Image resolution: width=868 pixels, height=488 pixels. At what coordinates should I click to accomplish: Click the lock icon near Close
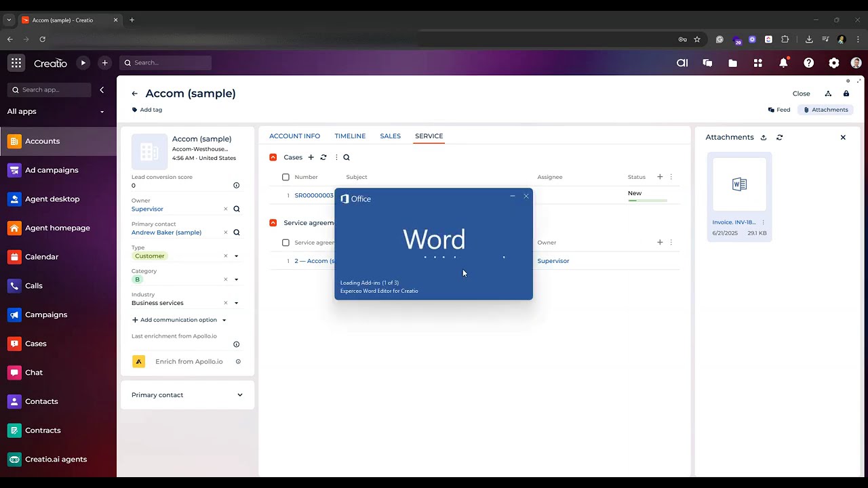tap(846, 94)
